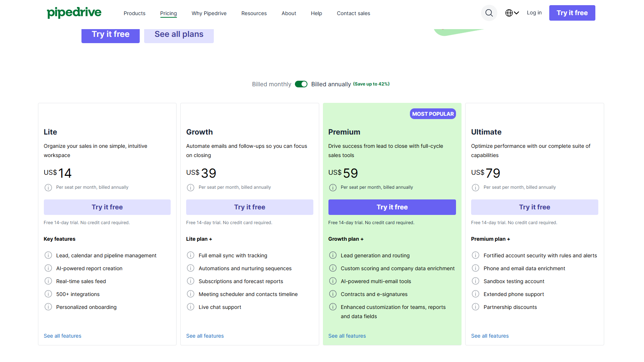The height and width of the screenshot is (362, 644).
Task: Click the US$ 59 Premium price
Action: coord(343,173)
